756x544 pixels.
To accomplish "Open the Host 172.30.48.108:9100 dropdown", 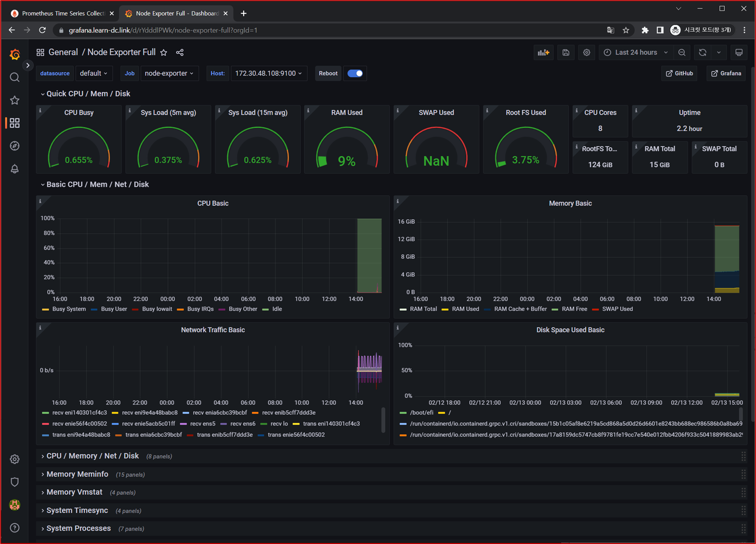I will (x=268, y=73).
